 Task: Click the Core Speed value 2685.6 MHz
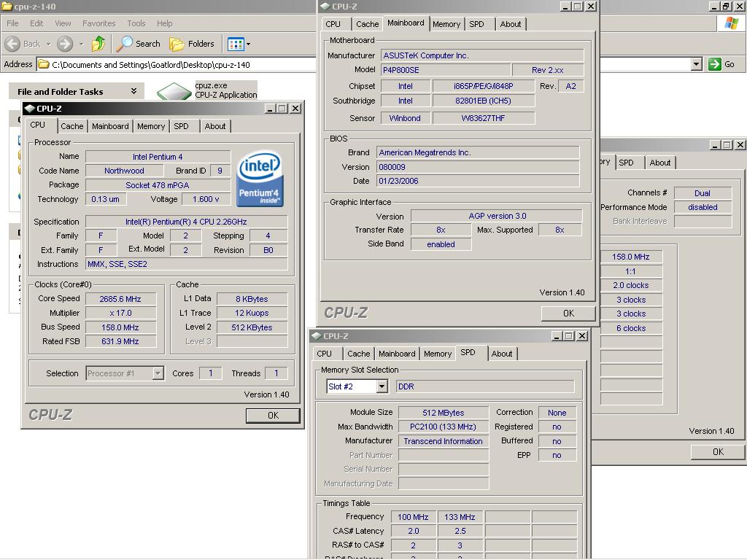pos(120,299)
